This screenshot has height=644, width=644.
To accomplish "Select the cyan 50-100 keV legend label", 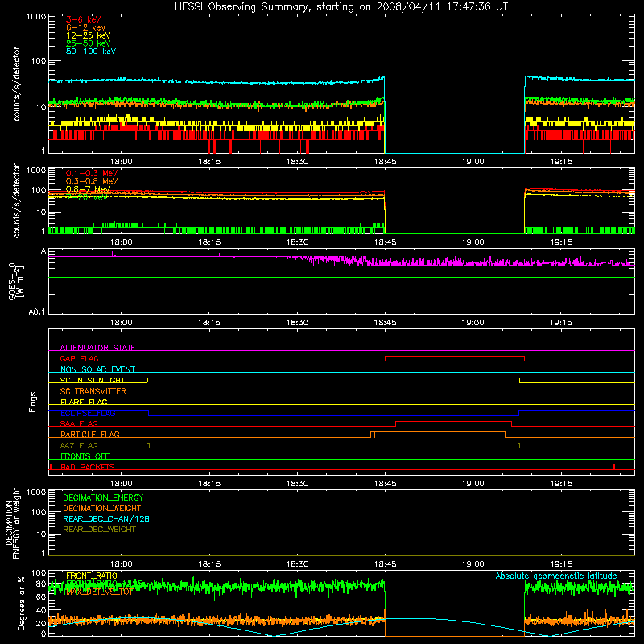I will click(91, 52).
